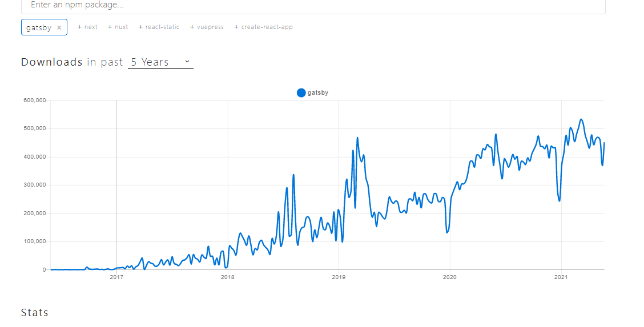644x327 pixels.
Task: Click the npm package search input
Action: tap(313, 6)
